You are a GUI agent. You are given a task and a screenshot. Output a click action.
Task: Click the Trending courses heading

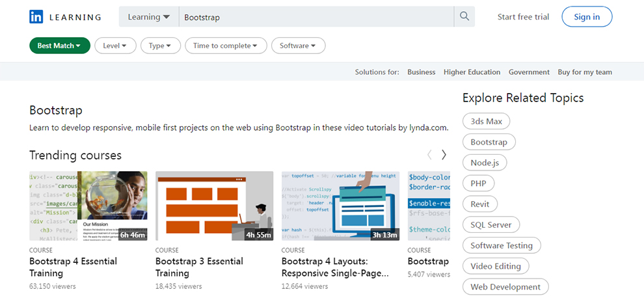point(75,155)
